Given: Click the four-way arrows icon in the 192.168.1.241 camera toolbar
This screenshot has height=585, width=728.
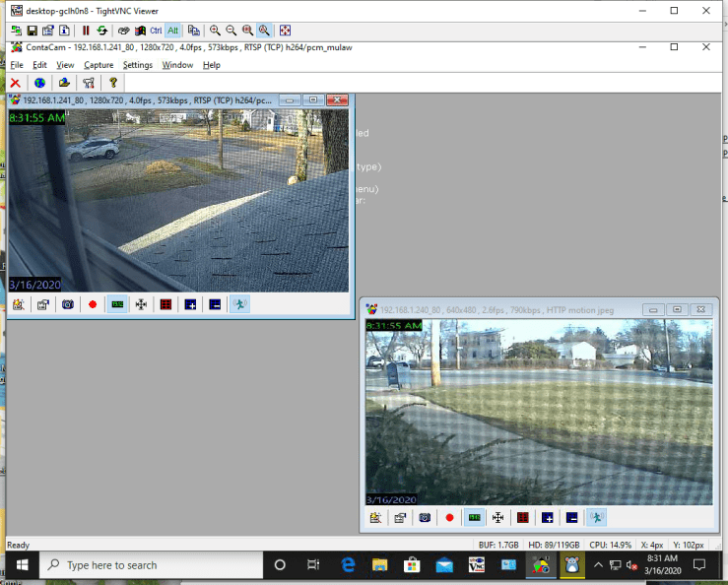Looking at the screenshot, I should [141, 305].
